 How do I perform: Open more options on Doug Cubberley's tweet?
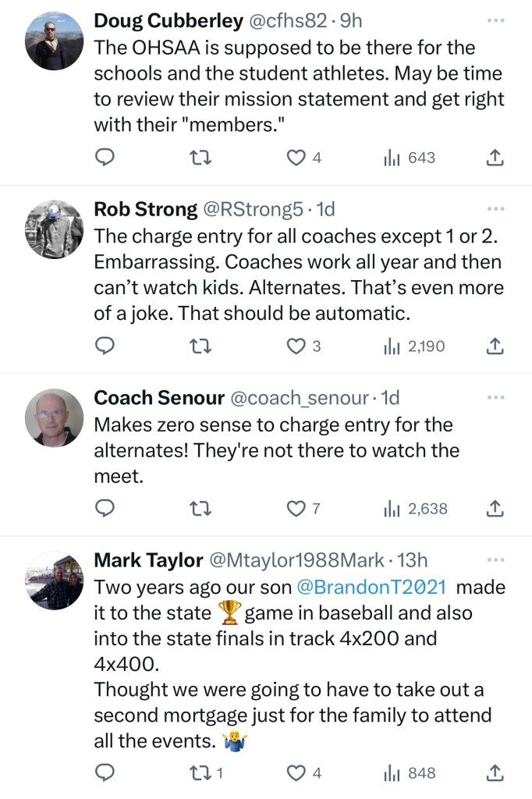tap(495, 21)
